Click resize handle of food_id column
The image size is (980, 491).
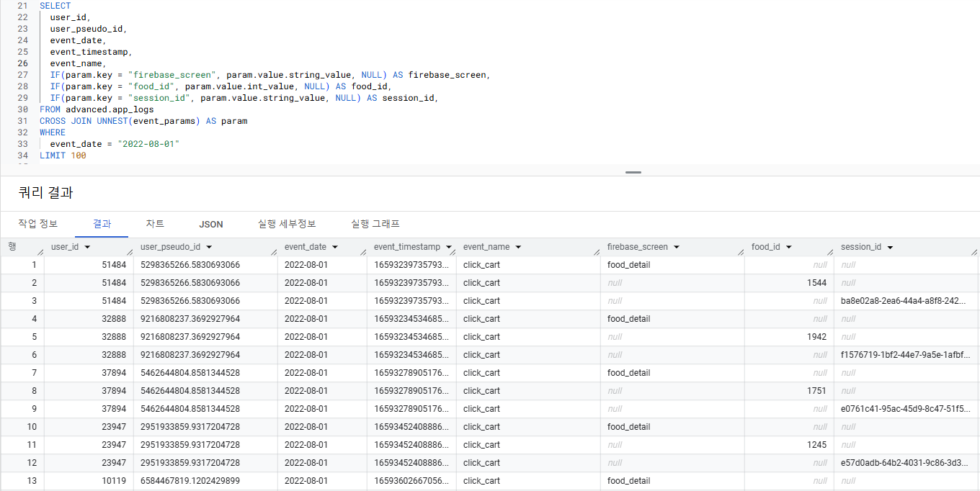click(x=830, y=252)
